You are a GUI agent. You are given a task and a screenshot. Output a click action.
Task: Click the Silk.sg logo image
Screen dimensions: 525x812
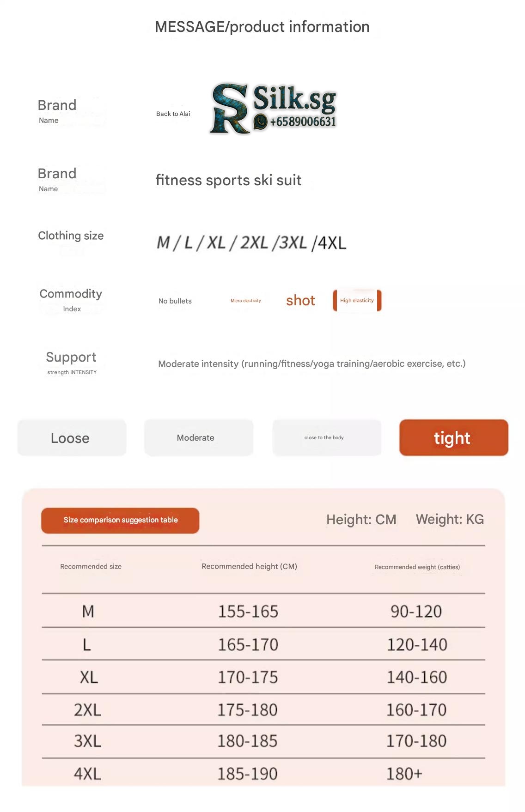click(x=273, y=108)
